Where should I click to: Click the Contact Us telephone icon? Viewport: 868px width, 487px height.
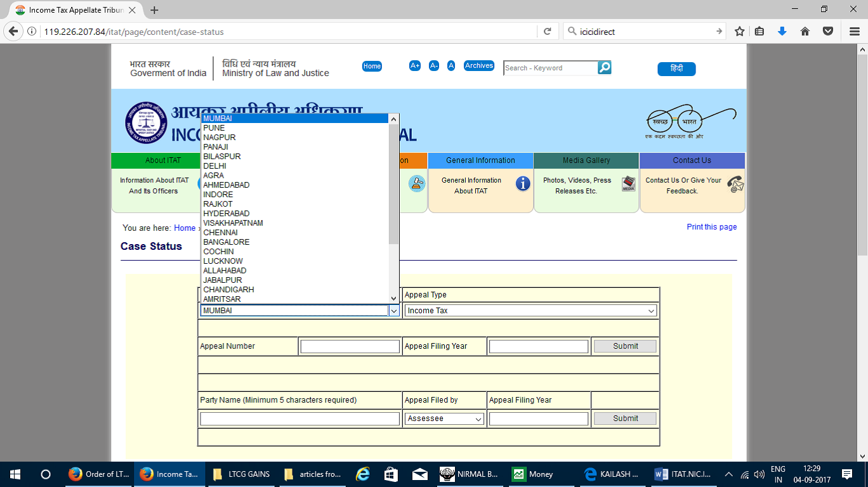click(x=735, y=185)
